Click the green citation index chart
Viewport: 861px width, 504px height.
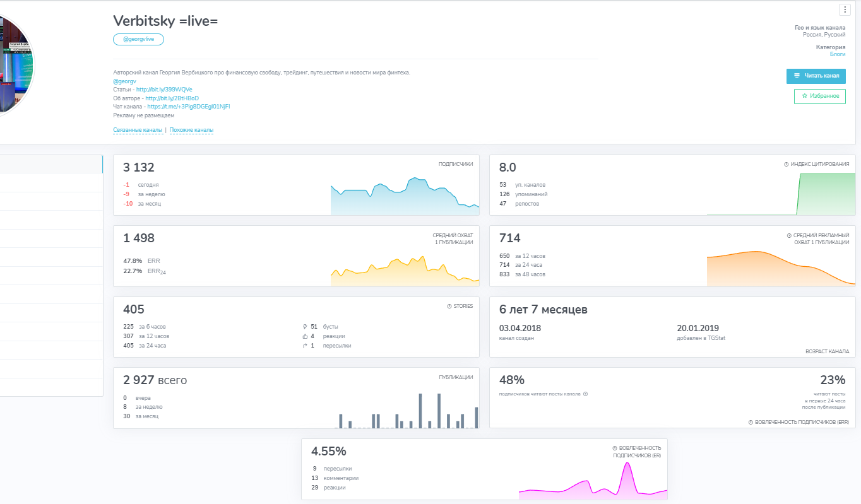(781, 194)
